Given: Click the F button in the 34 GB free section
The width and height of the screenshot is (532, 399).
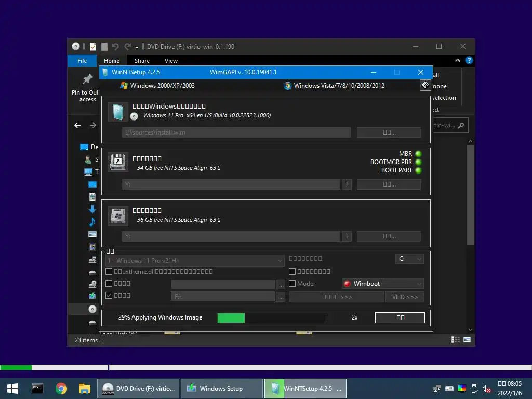Looking at the screenshot, I should (x=347, y=184).
